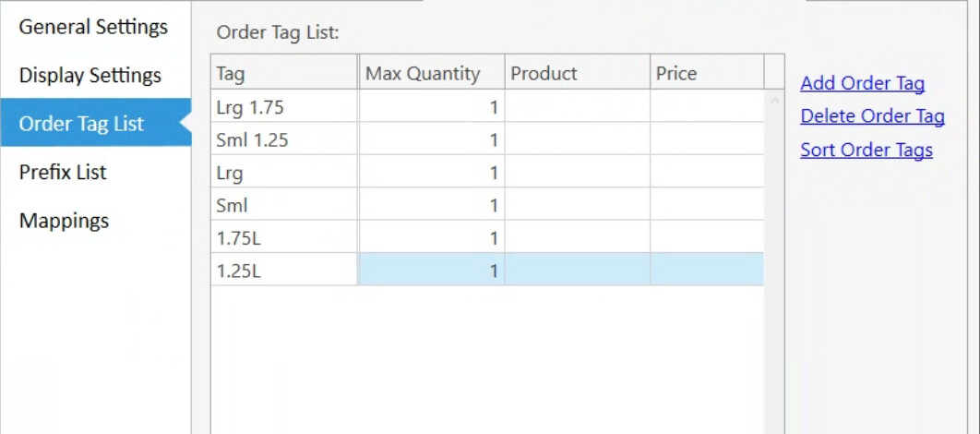Select the 1.25L tag cell
This screenshot has width=980, height=434.
(283, 271)
